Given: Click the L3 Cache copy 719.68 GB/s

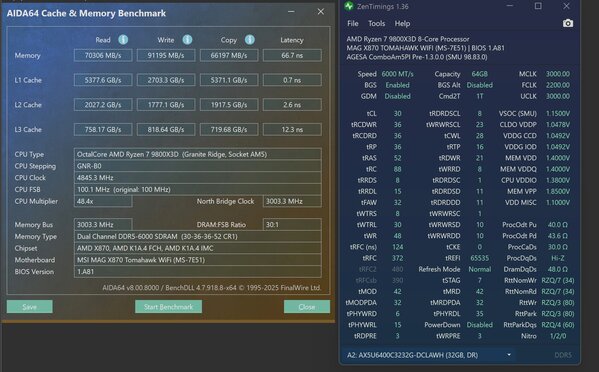Looking at the screenshot, I should point(229,129).
